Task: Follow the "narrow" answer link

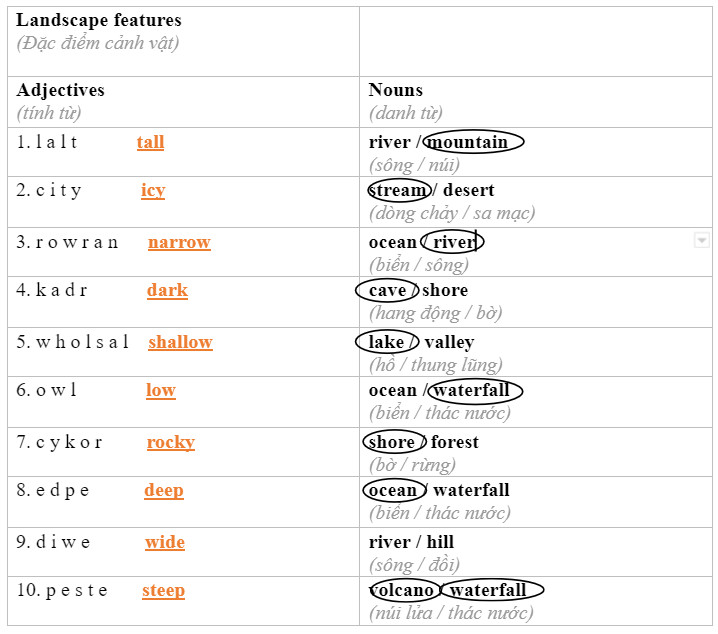Action: tap(179, 242)
